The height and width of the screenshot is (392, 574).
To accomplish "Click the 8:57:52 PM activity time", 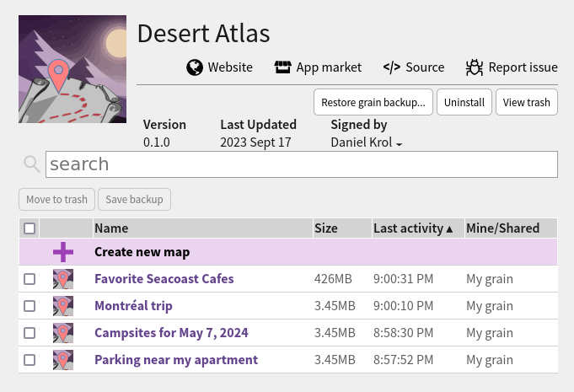I will (x=403, y=360).
